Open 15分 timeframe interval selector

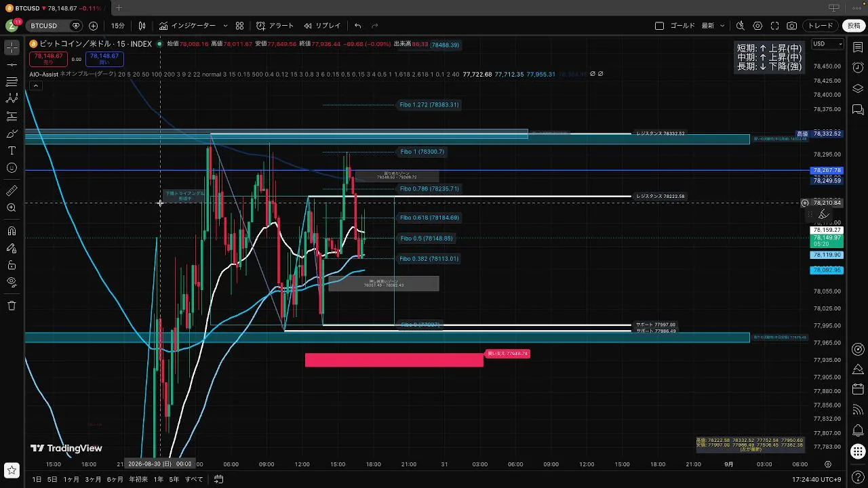click(118, 26)
